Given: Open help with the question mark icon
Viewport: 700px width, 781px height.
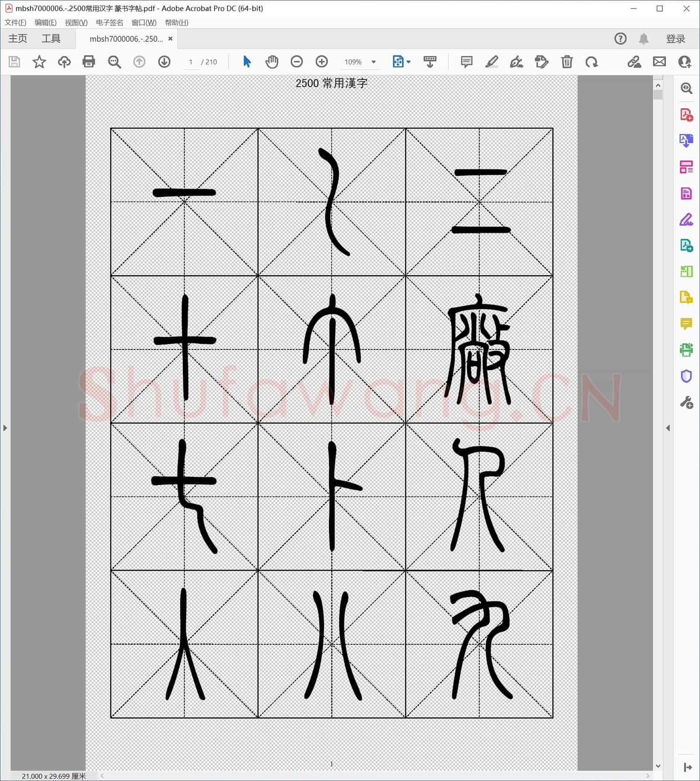Looking at the screenshot, I should coord(620,39).
